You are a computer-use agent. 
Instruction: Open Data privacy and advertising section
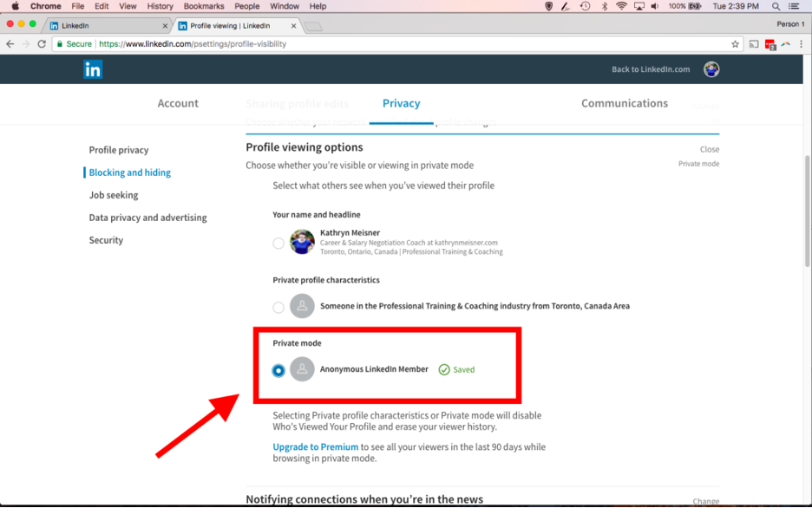pyautogui.click(x=147, y=218)
